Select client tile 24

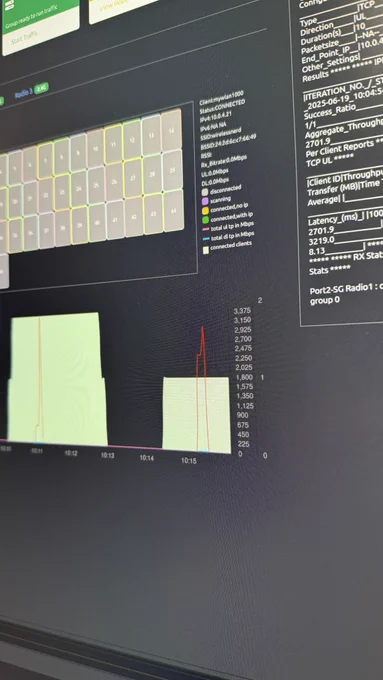tap(79, 188)
